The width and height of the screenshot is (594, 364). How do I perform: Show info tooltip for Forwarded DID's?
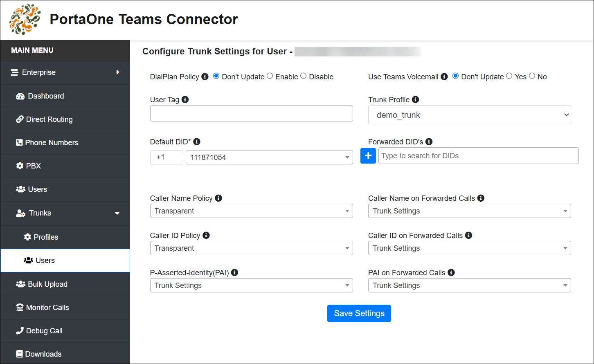[429, 142]
